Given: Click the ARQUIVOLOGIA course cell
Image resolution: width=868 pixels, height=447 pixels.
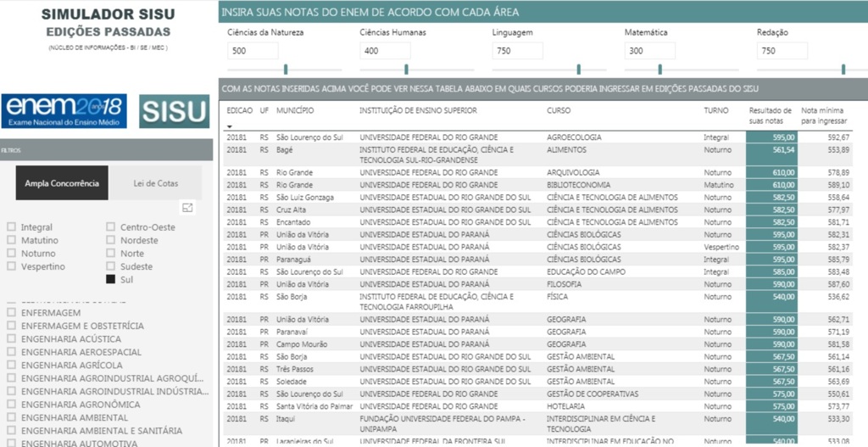Looking at the screenshot, I should (x=573, y=173).
